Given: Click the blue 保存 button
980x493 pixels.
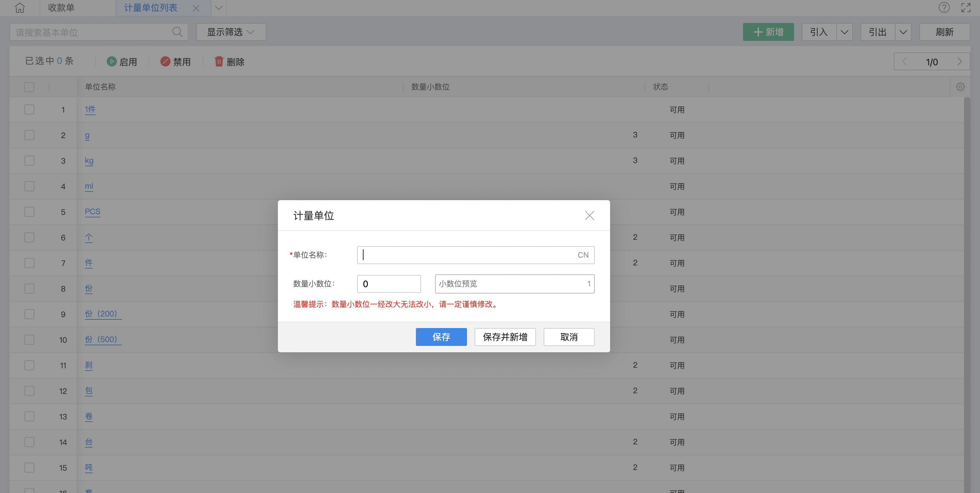Looking at the screenshot, I should [x=441, y=337].
